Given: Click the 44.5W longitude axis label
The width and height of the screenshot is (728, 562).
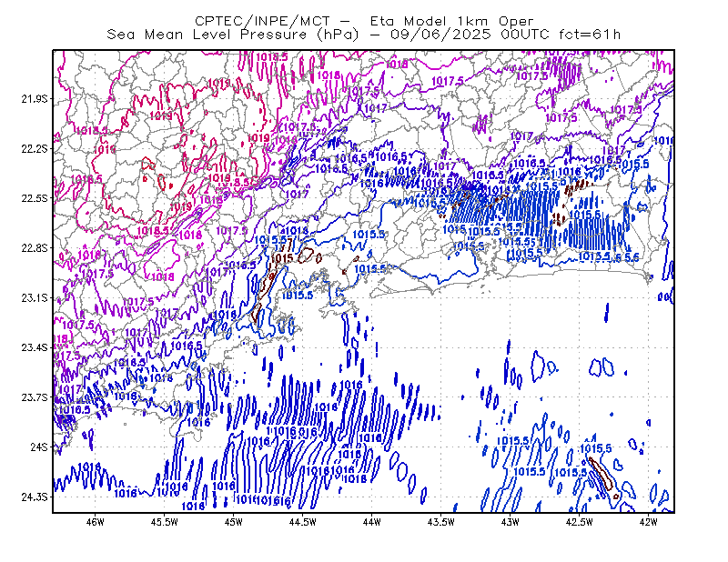Looking at the screenshot, I should point(303,522).
